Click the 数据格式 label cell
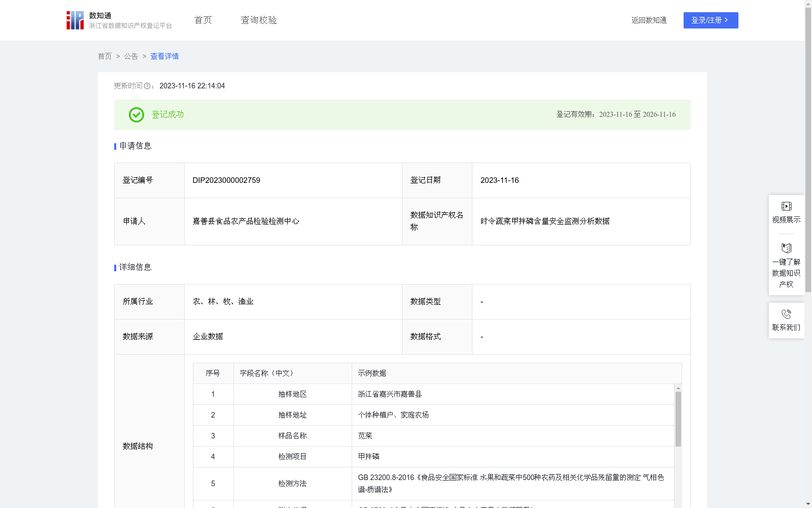812x508 pixels. pyautogui.click(x=437, y=337)
